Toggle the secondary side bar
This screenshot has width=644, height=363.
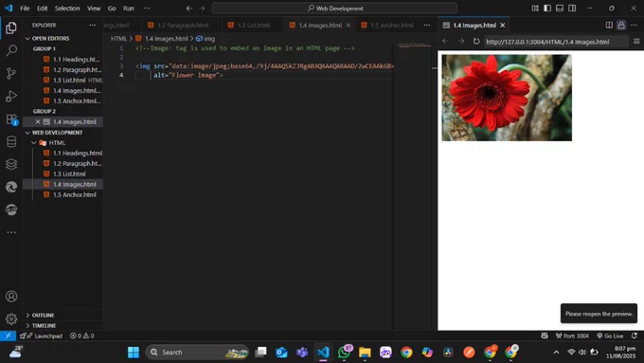click(x=572, y=9)
